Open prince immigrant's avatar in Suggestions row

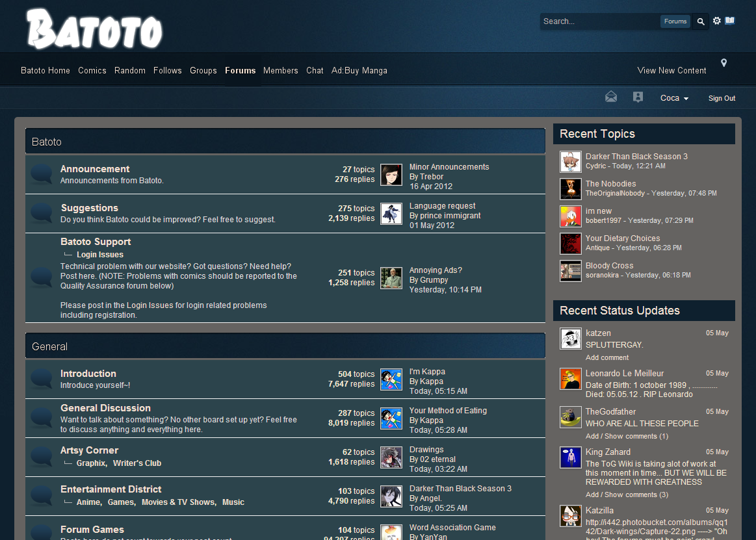coord(391,214)
